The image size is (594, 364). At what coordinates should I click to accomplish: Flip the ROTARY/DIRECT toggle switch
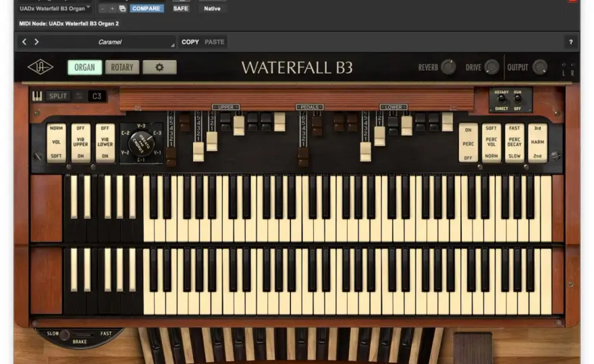[x=502, y=100]
